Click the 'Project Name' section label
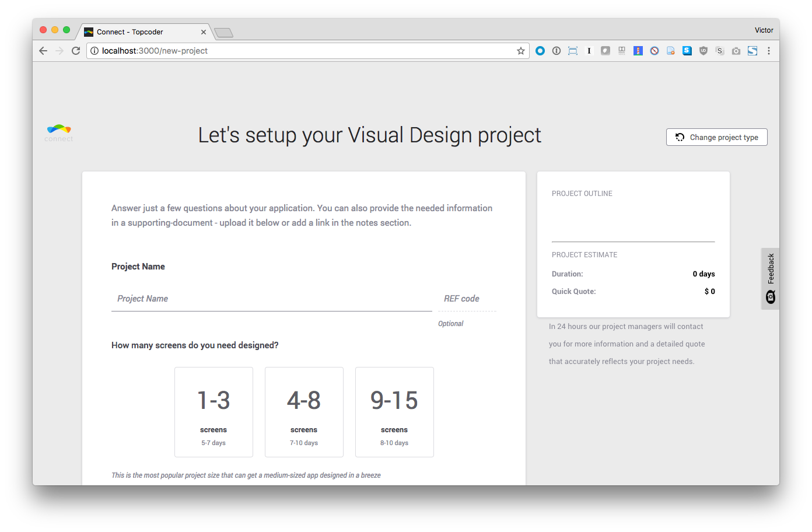Screen dimensions: 812x532 click(x=138, y=267)
